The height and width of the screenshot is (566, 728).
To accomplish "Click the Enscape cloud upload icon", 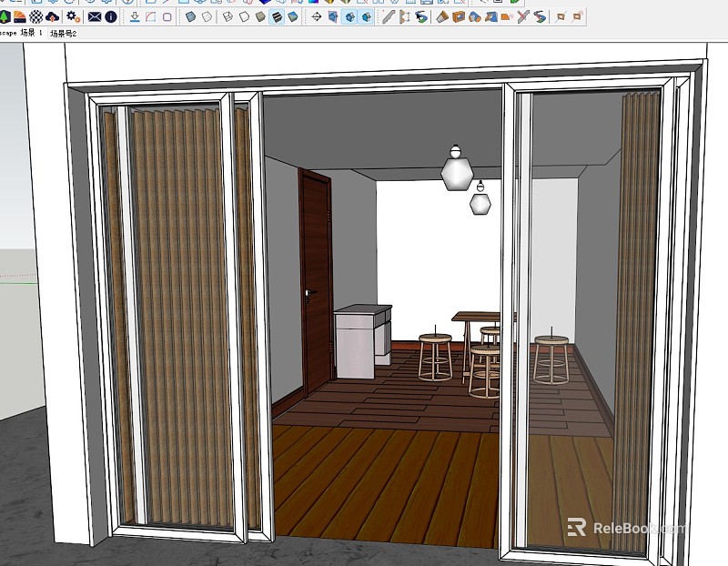I will [53, 17].
